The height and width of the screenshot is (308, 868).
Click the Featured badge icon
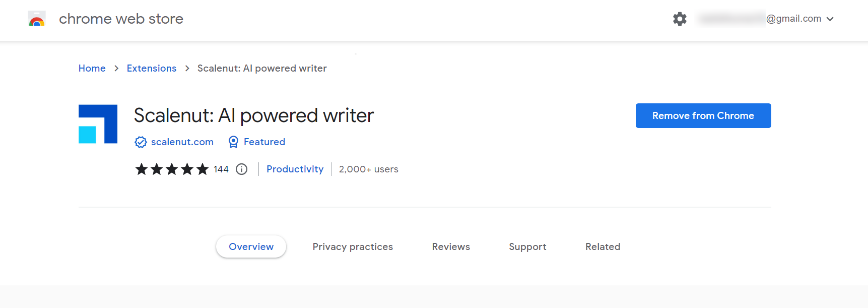[233, 142]
